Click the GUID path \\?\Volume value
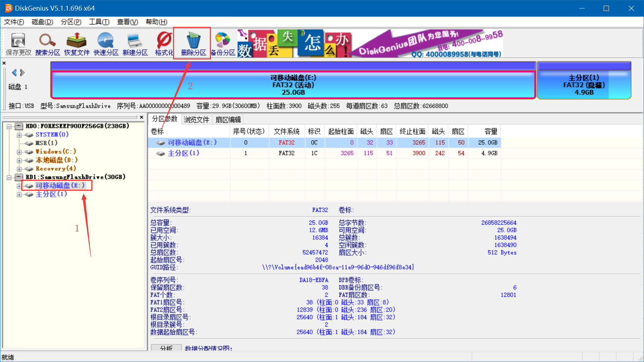Viewport: 644px width, 362px height. coord(338,267)
